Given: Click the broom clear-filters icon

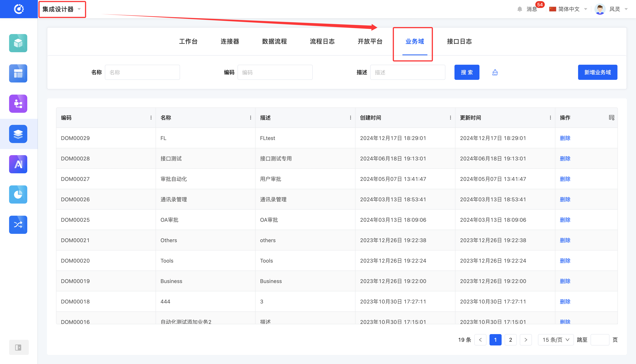Looking at the screenshot, I should [495, 72].
